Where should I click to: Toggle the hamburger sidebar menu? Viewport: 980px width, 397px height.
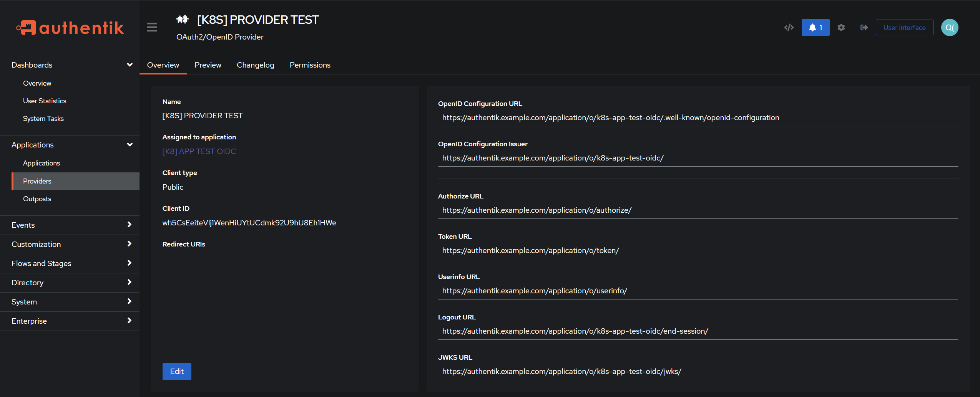click(152, 27)
